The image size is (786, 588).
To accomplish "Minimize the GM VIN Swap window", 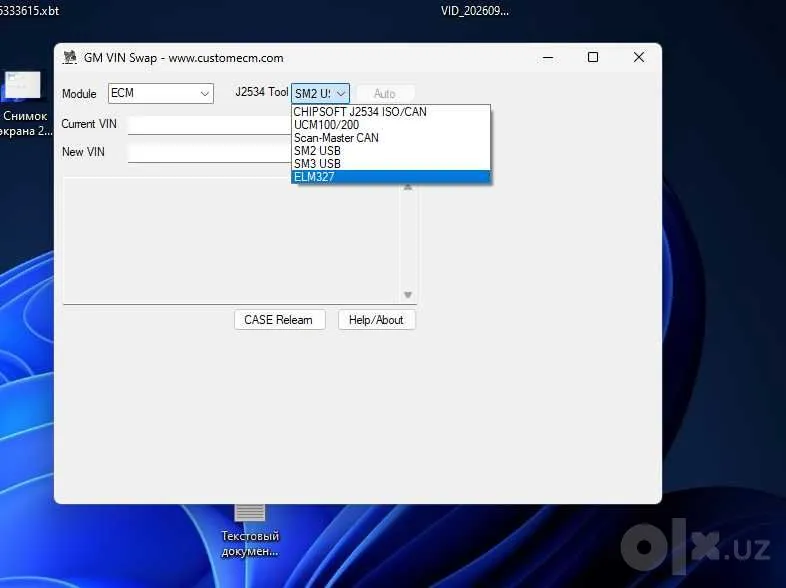I will 548,57.
